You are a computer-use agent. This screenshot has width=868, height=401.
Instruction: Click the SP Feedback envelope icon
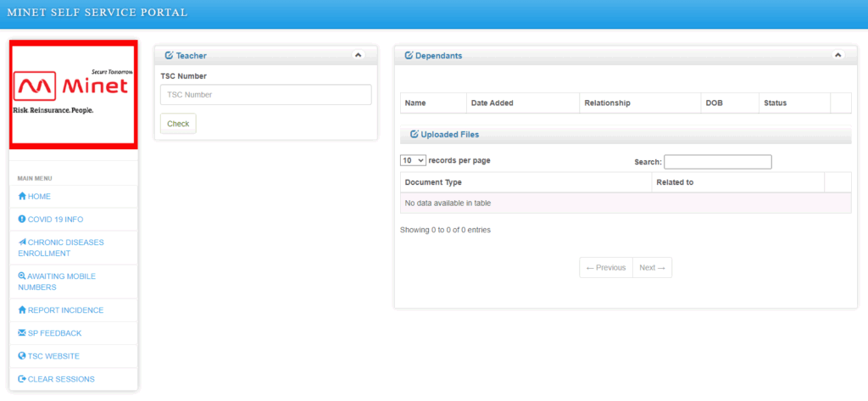tap(22, 333)
